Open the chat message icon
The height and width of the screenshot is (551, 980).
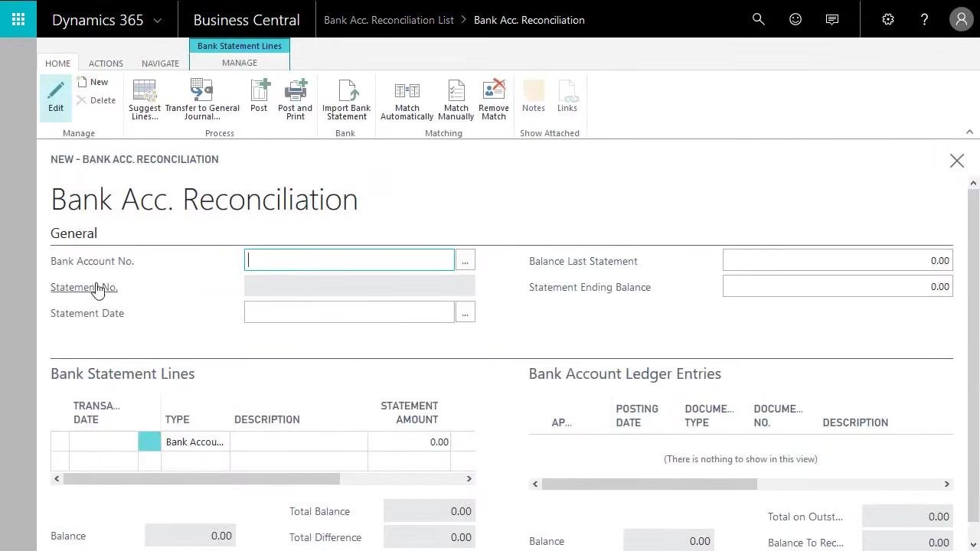pos(832,19)
